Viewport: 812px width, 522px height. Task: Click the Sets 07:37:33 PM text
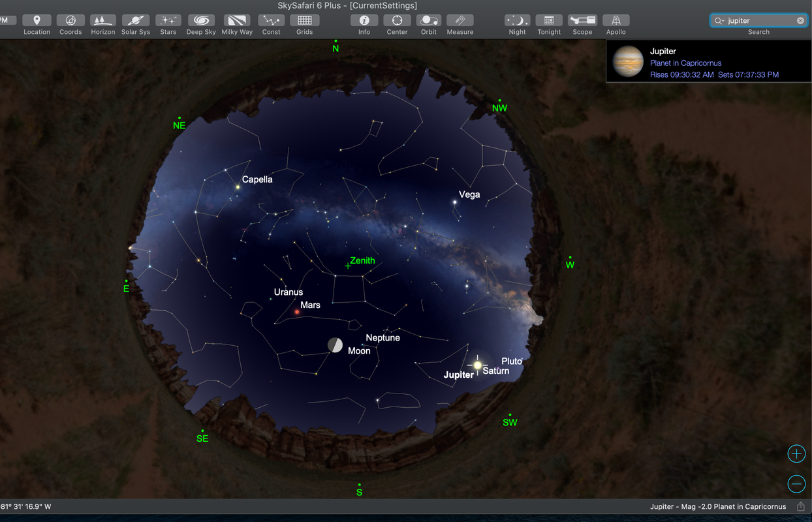point(748,75)
